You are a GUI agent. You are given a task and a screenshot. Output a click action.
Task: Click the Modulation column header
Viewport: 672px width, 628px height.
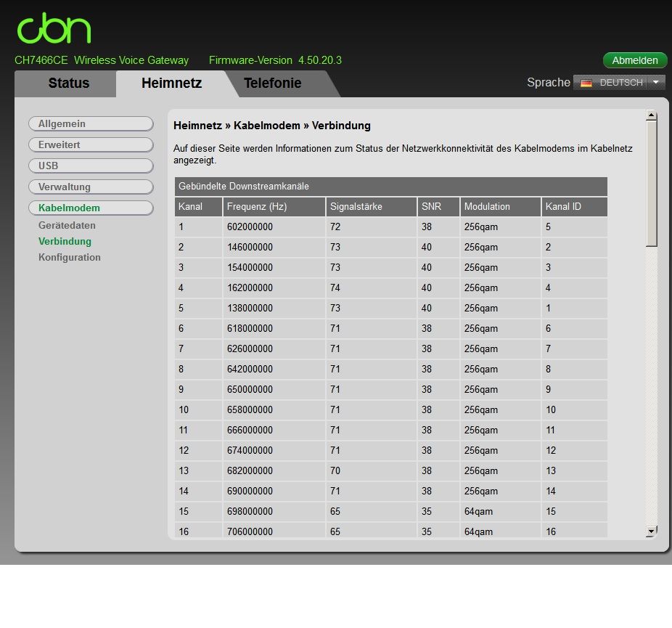point(500,207)
